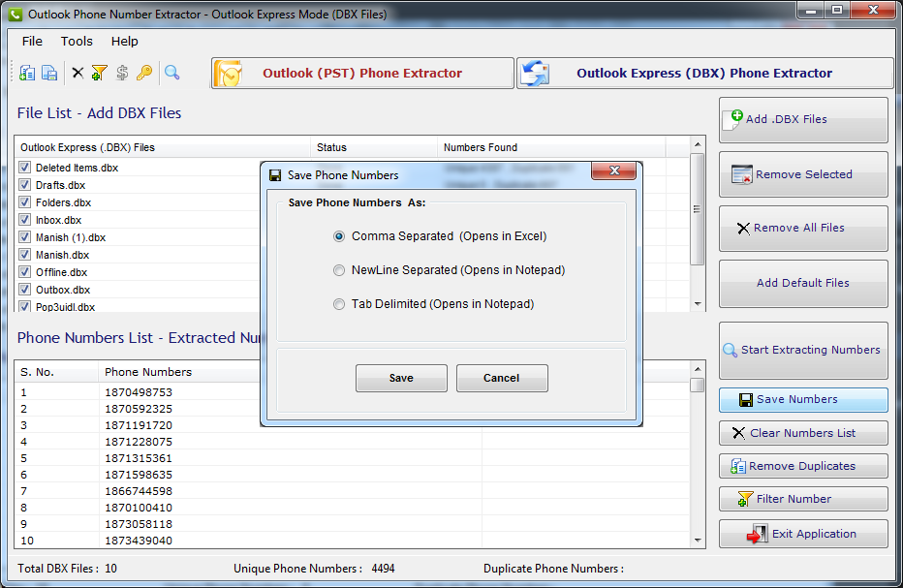Uncheck the Inbox.dbx checkbox
Viewport: 903px width, 588px height.
[24, 220]
